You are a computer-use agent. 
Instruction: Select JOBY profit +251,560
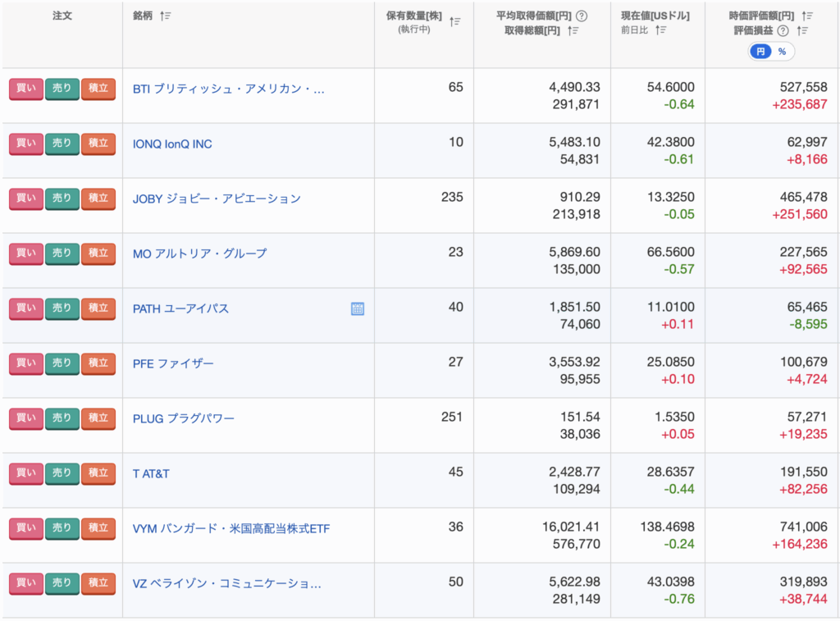coord(800,214)
